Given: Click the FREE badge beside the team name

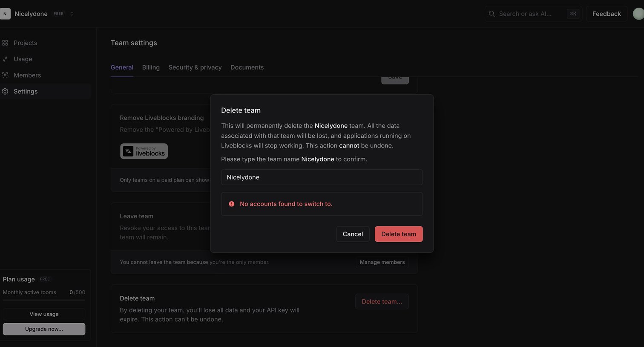Looking at the screenshot, I should point(58,14).
